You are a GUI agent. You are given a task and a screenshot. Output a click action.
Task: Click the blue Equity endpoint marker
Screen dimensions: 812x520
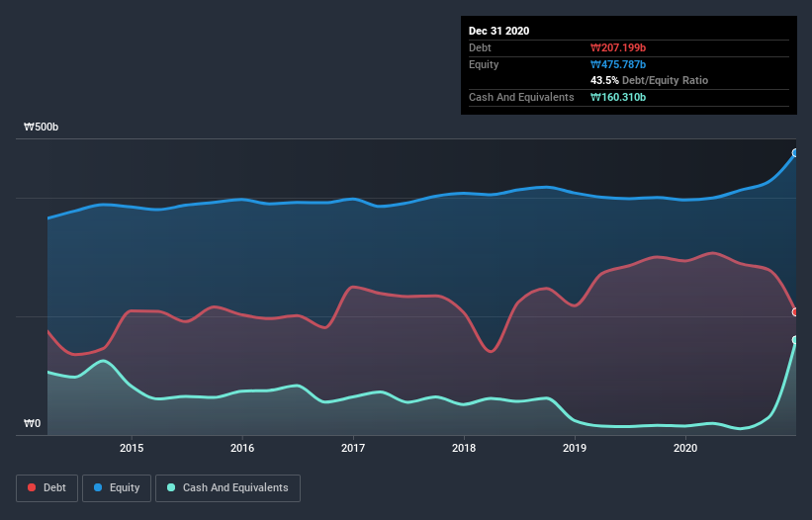795,153
